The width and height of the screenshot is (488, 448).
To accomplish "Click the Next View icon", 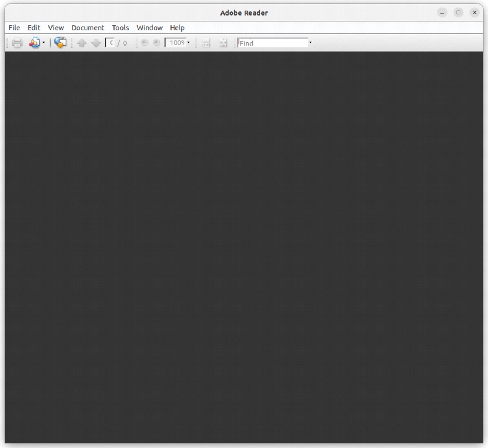I will tap(156, 43).
